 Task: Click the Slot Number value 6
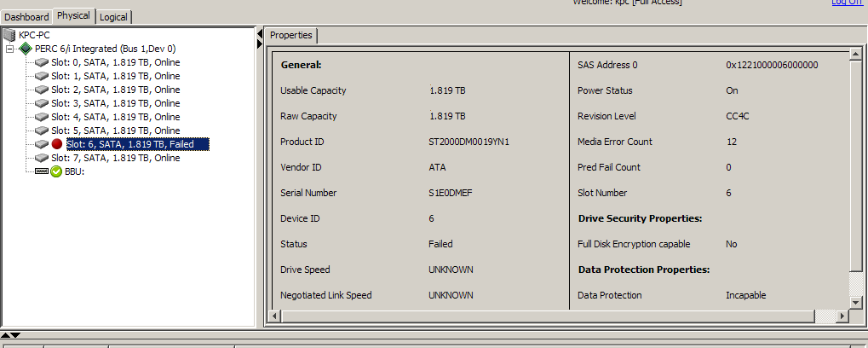[728, 193]
